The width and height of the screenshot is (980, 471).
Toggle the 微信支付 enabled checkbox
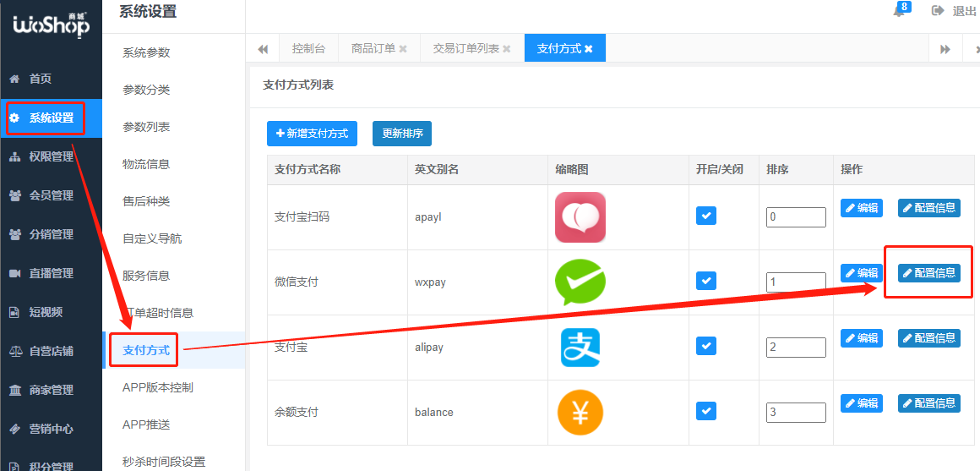tap(706, 281)
